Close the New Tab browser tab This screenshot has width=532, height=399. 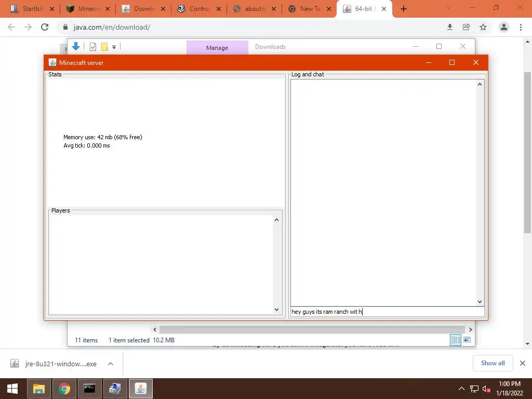click(x=329, y=9)
